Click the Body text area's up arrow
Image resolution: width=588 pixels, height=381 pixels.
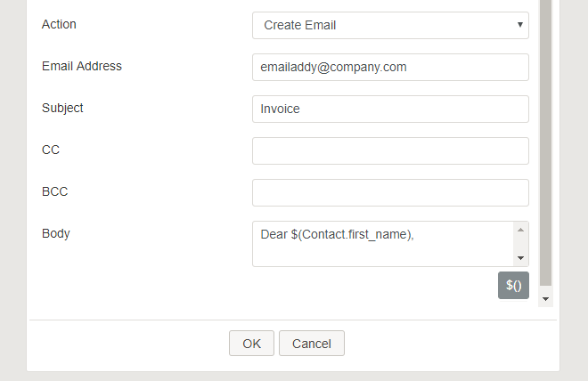pyautogui.click(x=520, y=230)
